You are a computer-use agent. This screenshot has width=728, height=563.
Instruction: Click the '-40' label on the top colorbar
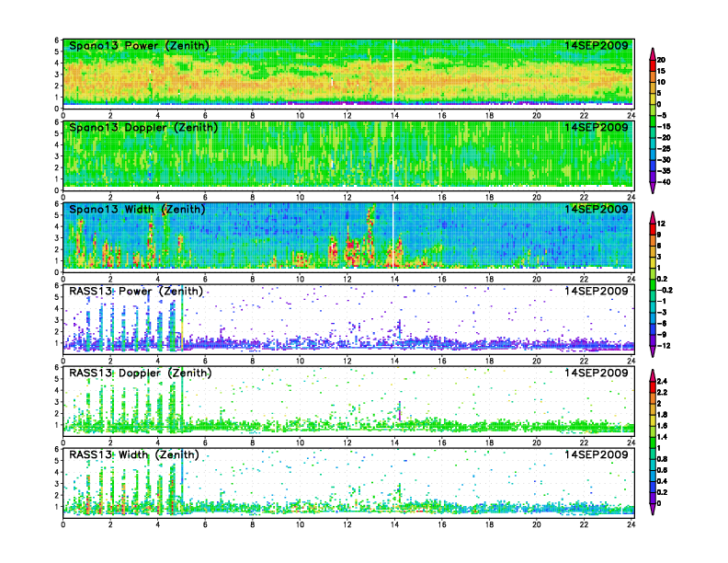pos(664,182)
